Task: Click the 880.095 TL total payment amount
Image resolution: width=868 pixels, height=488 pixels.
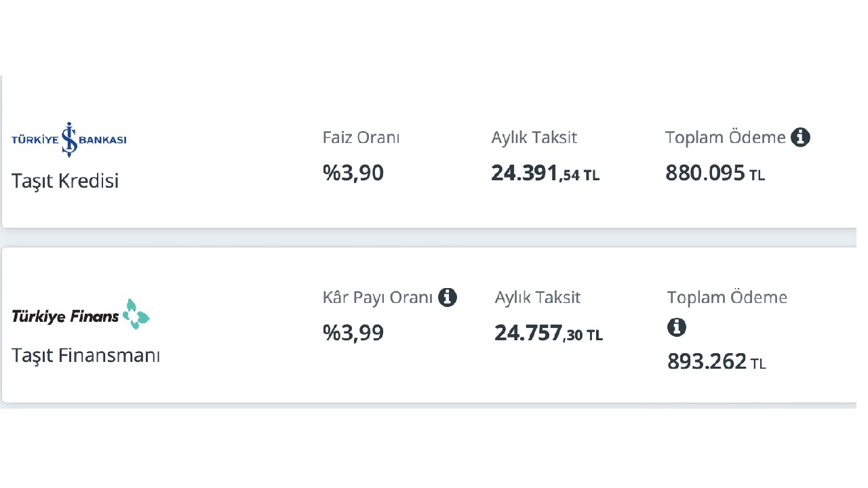Action: [x=715, y=173]
